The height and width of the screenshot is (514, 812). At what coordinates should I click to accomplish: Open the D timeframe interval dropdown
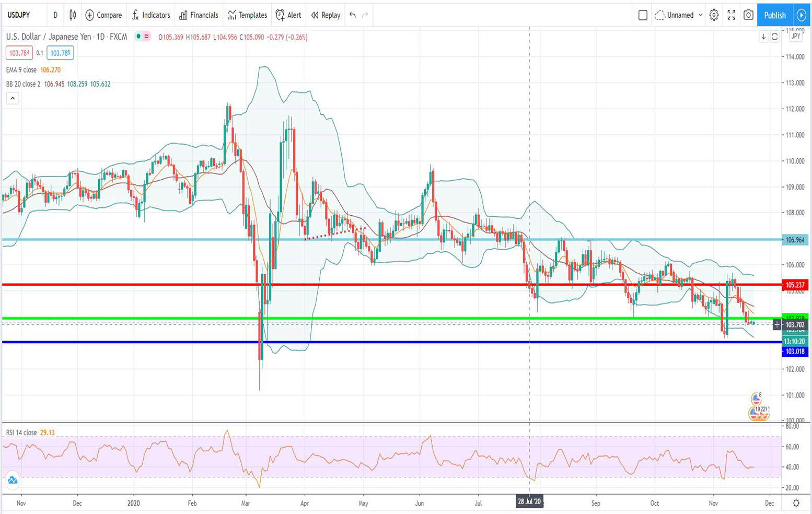(x=55, y=15)
